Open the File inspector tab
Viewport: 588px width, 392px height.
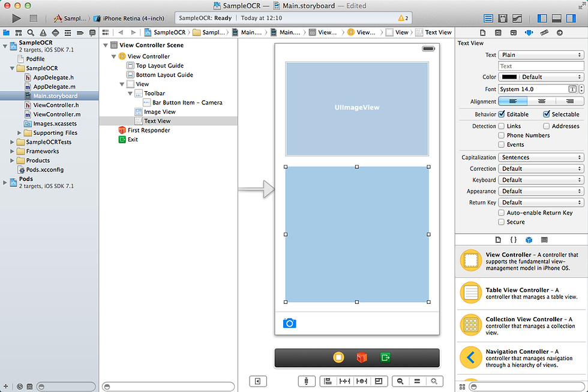pos(482,32)
